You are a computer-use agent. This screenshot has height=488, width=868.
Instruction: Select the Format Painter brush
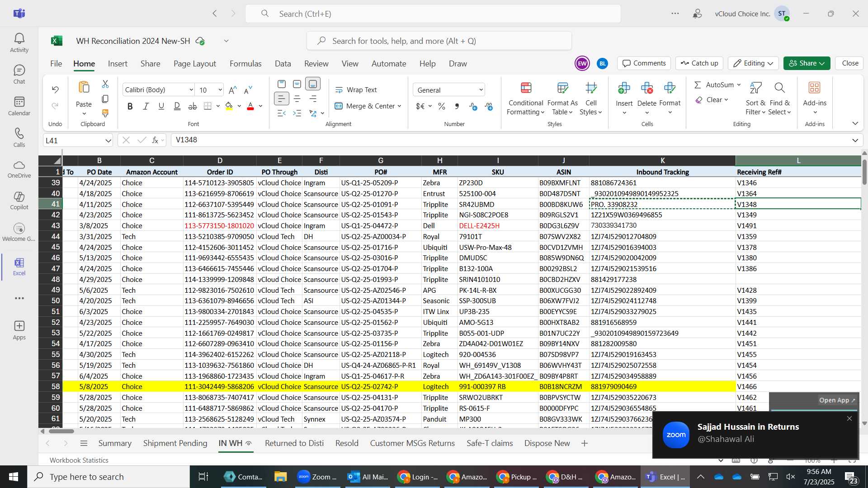[x=105, y=113]
